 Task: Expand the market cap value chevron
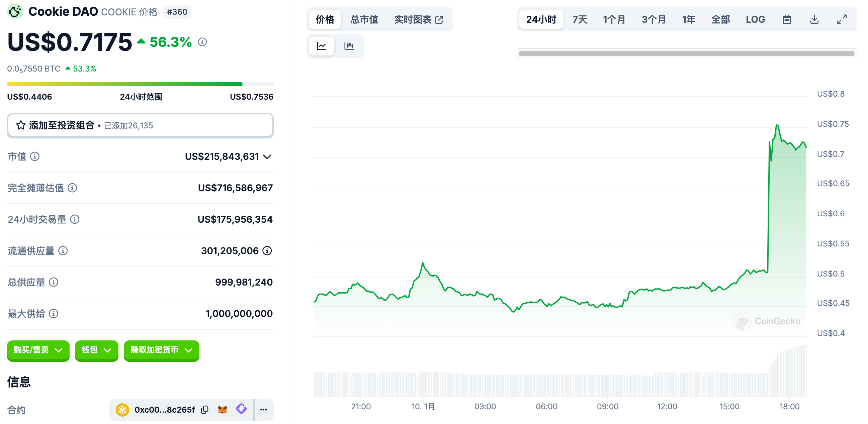click(267, 156)
